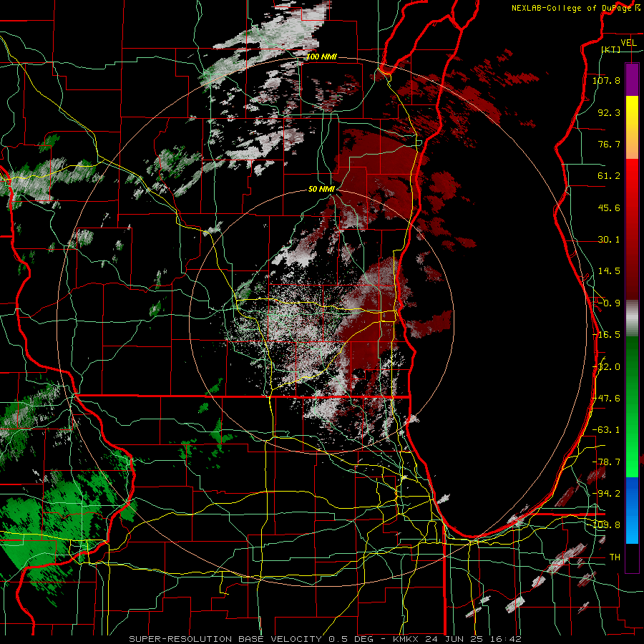Select the -32.0 legend value
Screen dimensions: 644x644
(x=606, y=367)
